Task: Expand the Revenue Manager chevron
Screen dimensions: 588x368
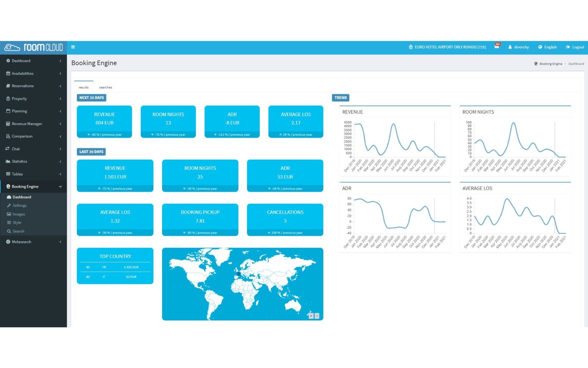Action: 60,124
